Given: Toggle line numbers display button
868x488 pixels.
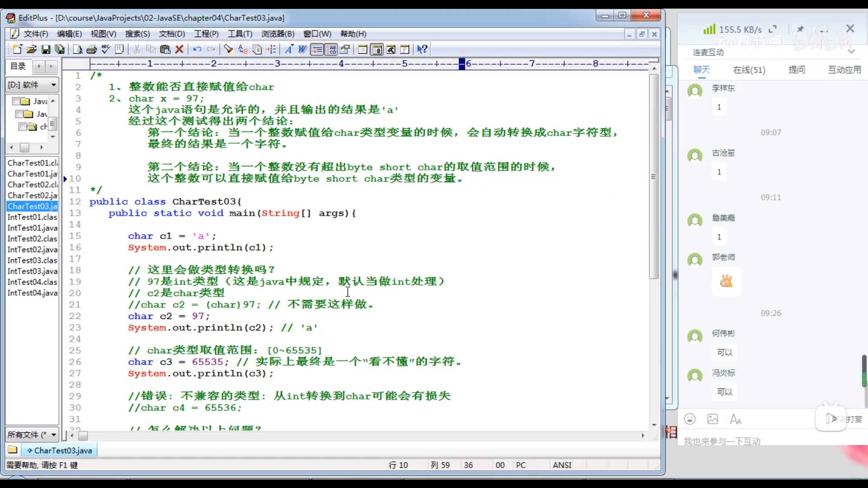Looking at the screenshot, I should (x=331, y=49).
